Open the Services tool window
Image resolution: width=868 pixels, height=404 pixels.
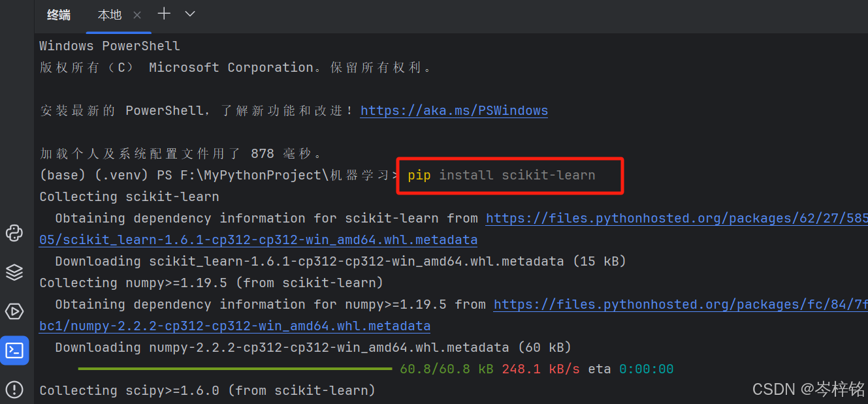click(14, 311)
